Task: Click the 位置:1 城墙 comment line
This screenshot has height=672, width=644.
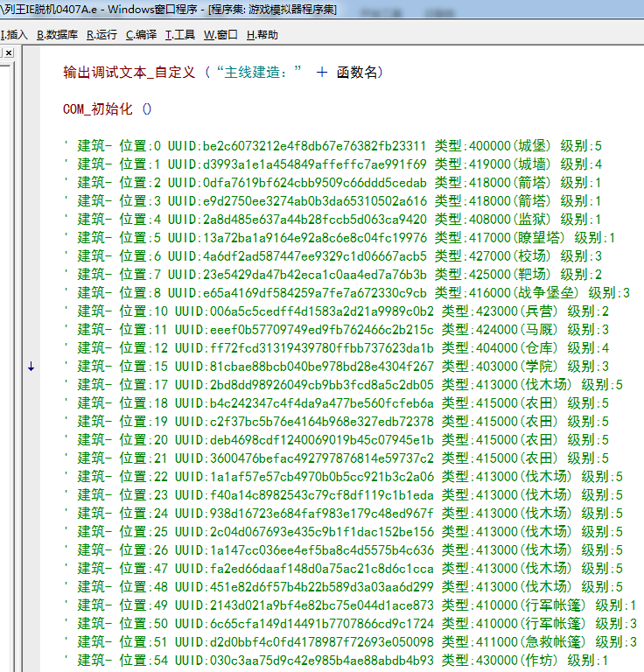Action: (x=332, y=164)
